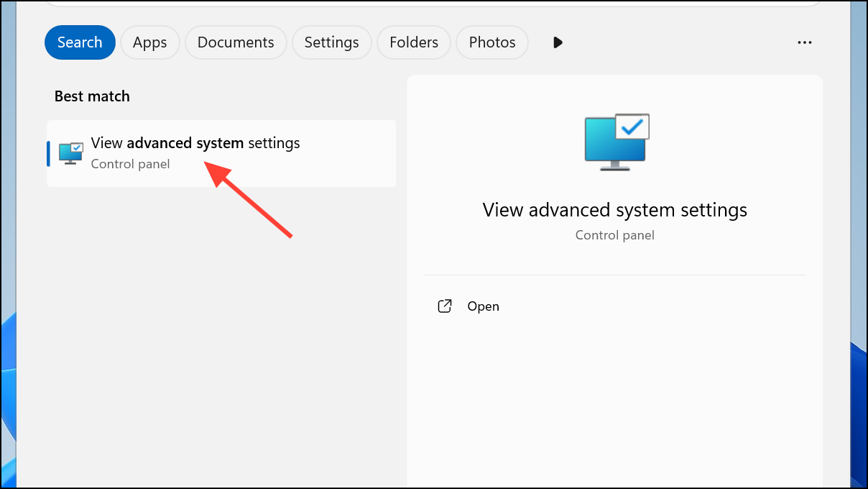Click the Open external-link icon

coord(445,306)
